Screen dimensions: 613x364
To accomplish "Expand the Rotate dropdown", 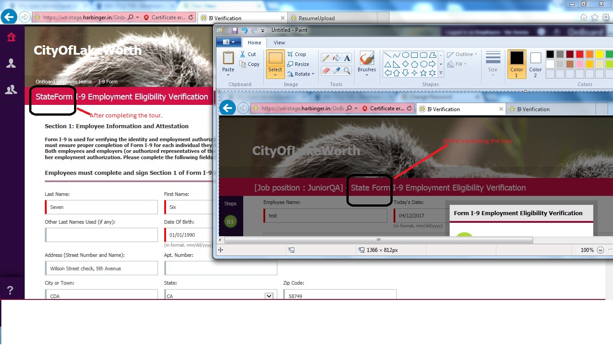I will coord(301,74).
